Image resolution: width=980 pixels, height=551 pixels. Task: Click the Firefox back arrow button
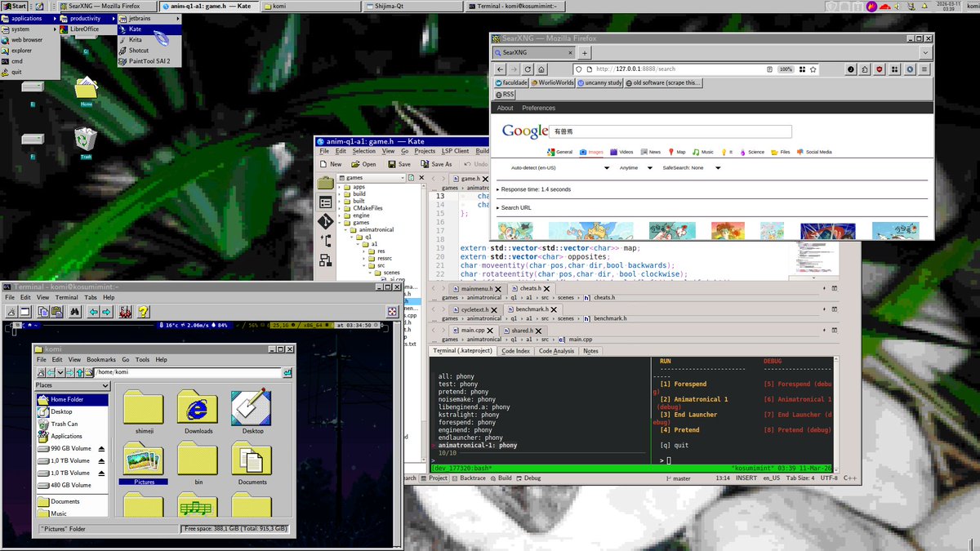pos(501,69)
